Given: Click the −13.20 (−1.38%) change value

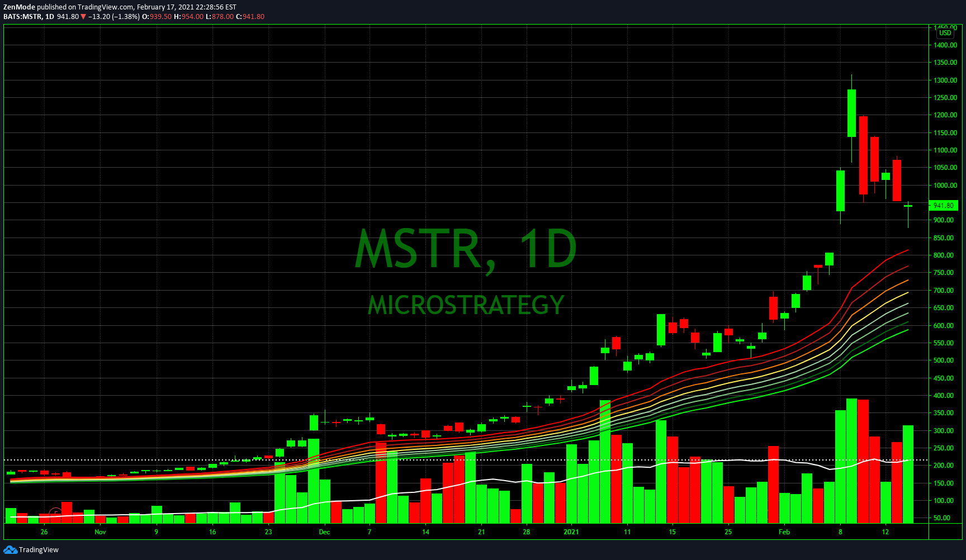Looking at the screenshot, I should point(114,17).
